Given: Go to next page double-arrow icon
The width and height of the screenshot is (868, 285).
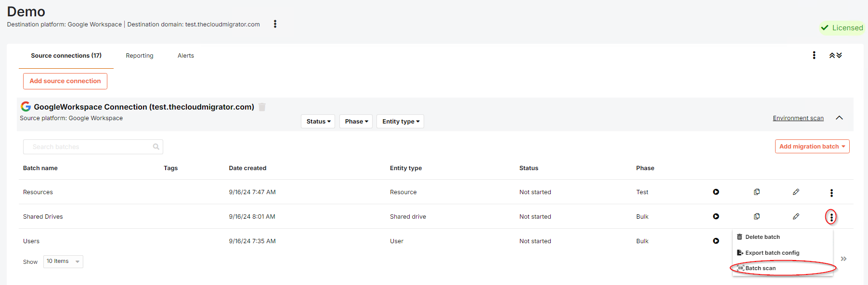Looking at the screenshot, I should [843, 259].
